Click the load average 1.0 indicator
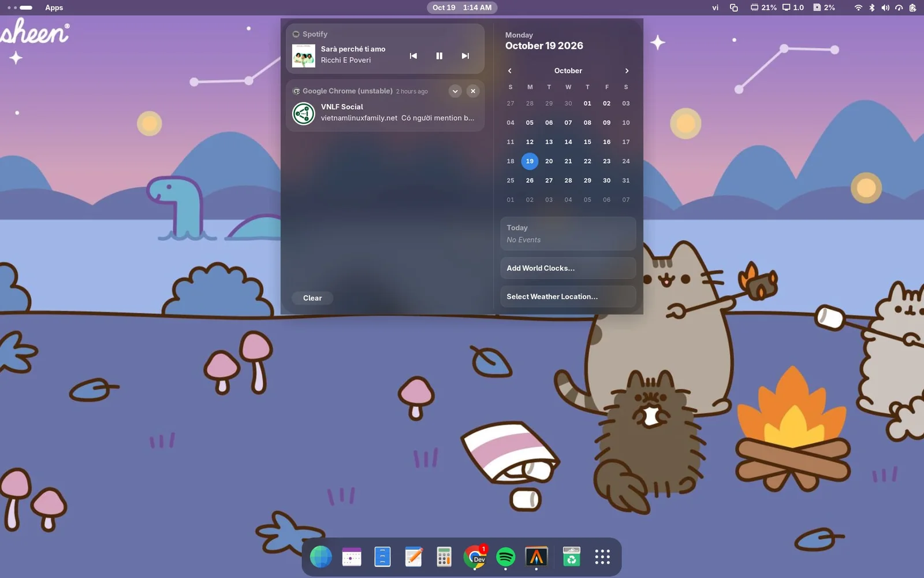 793,8
